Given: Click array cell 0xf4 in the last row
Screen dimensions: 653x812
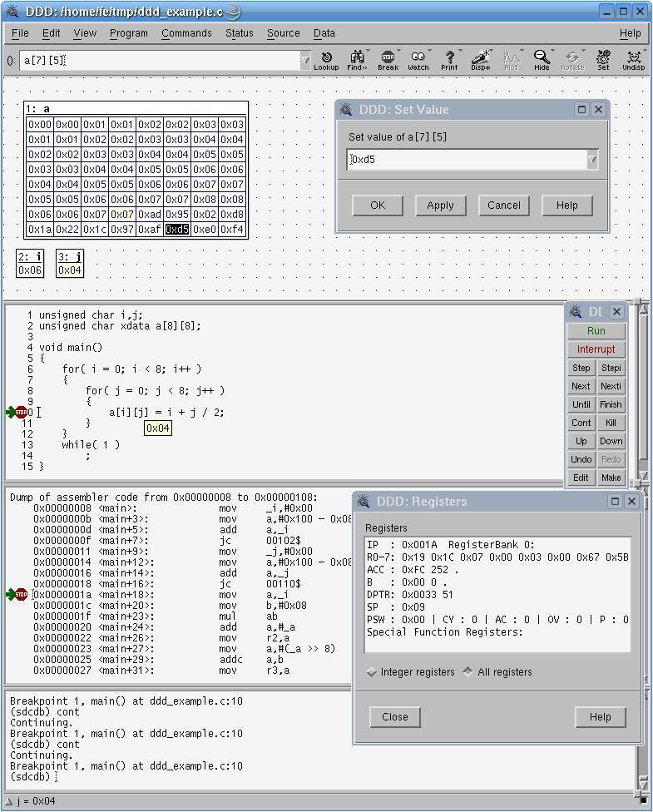Looking at the screenshot, I should pyautogui.click(x=232, y=230).
